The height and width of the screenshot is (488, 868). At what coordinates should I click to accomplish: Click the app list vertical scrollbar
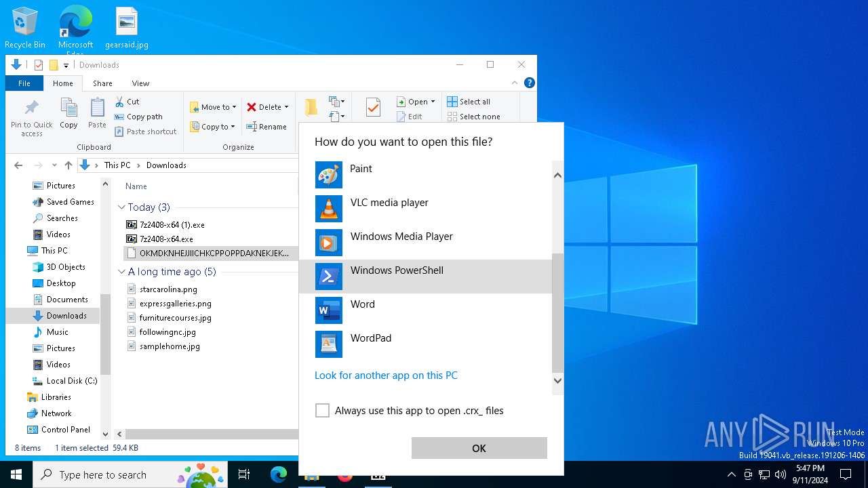pos(558,312)
